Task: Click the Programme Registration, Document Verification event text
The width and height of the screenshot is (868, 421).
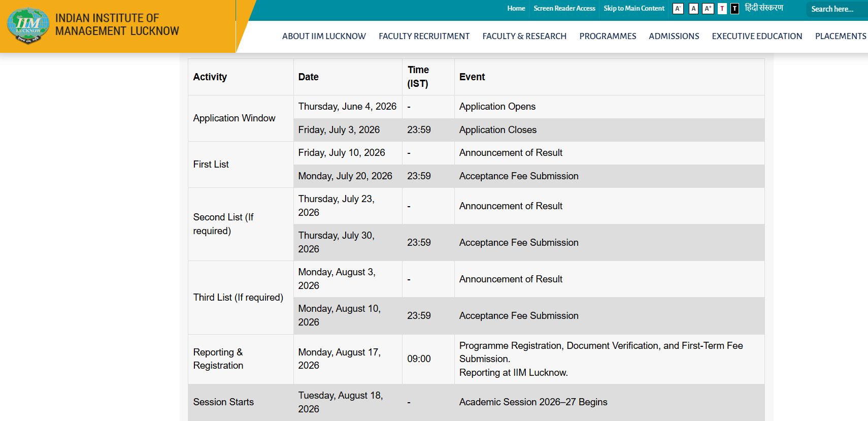Action: tap(601, 359)
